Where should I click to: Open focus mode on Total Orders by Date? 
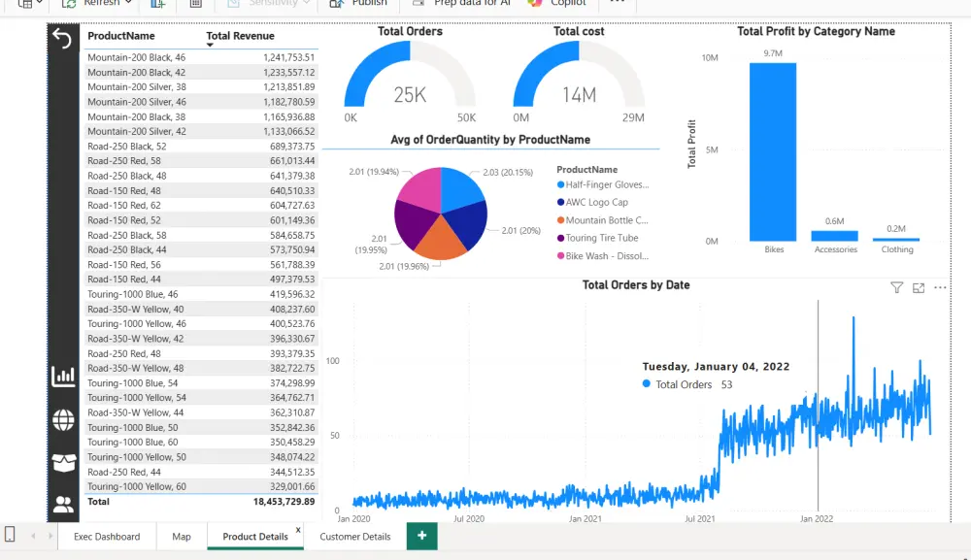917,287
